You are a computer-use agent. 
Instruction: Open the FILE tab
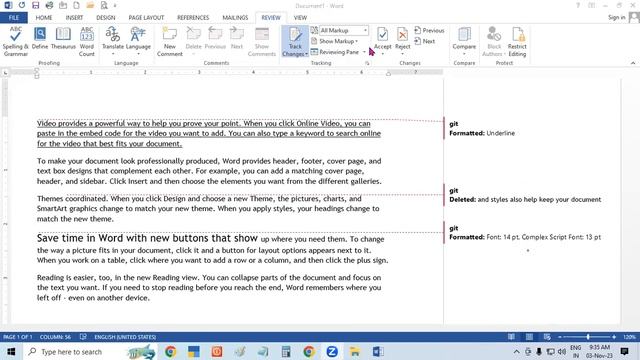[14, 18]
